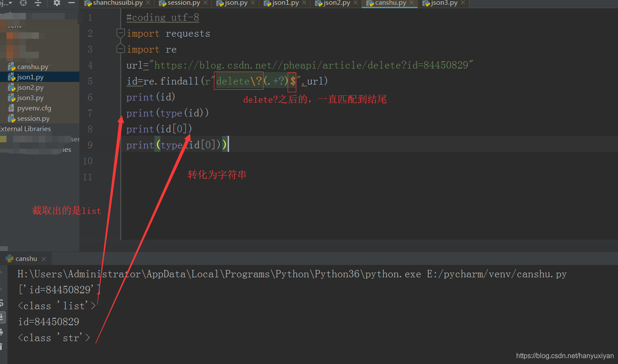Click the 'import re' code line
618x364 pixels.
[151, 50]
